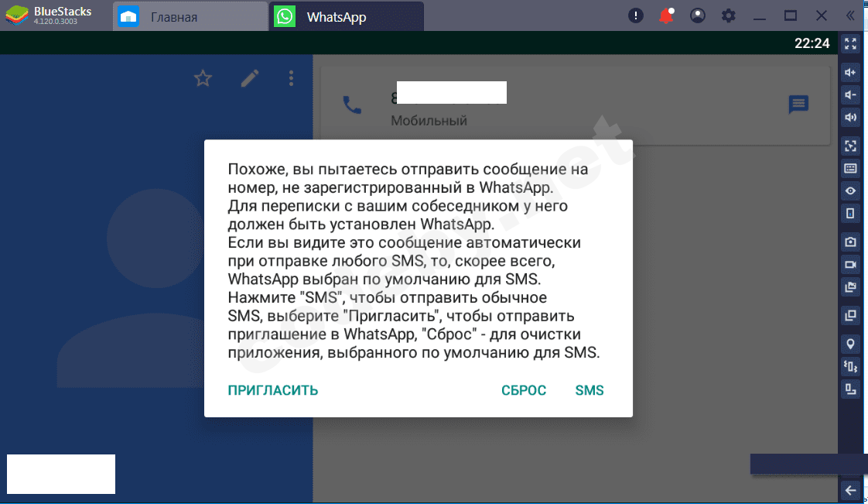Screen dimensions: 868x504
Task: Toggle the mouse cursor lock icon in the sidebar
Action: tap(850, 146)
